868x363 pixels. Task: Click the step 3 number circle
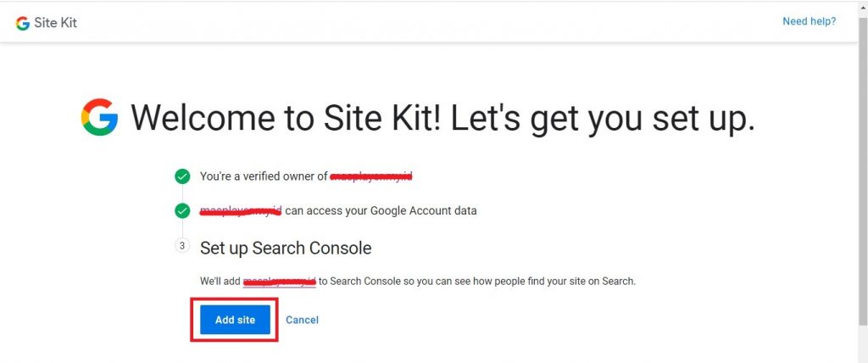(182, 245)
